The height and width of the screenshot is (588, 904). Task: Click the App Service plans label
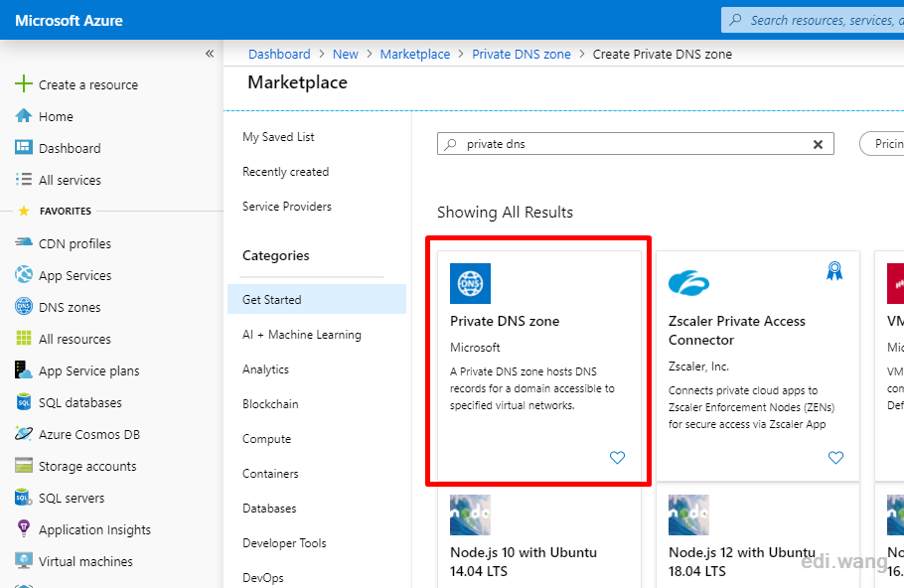pos(88,370)
